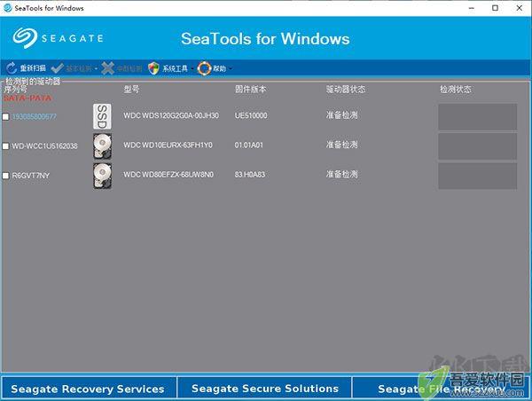Check the box for drive 193085800677

(6, 117)
